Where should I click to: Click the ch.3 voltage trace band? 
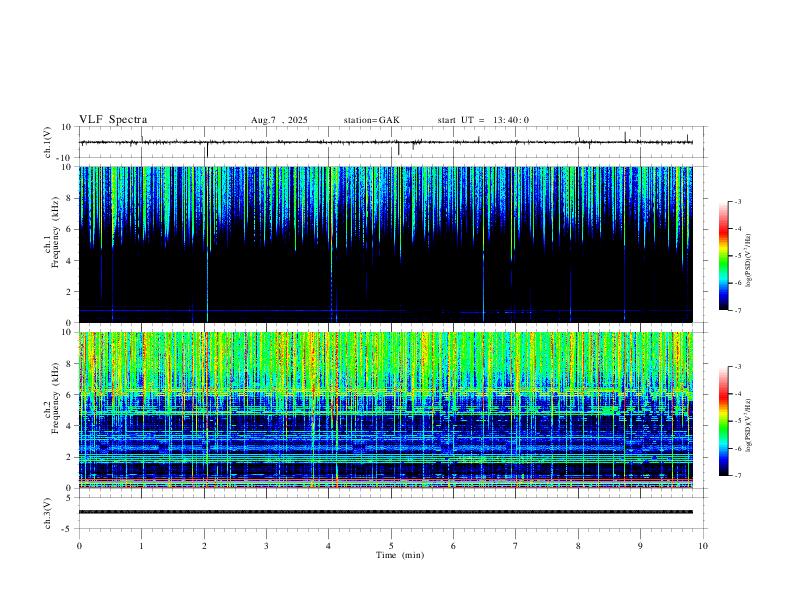(x=386, y=512)
